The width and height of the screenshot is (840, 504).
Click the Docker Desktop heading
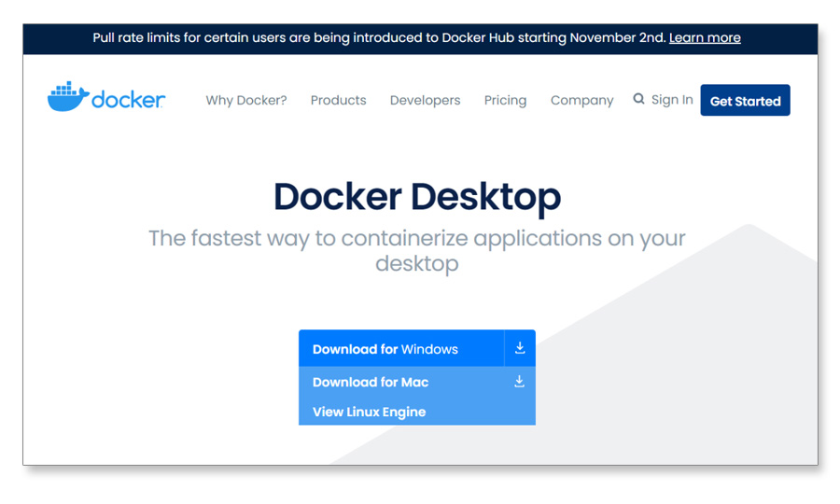point(417,197)
